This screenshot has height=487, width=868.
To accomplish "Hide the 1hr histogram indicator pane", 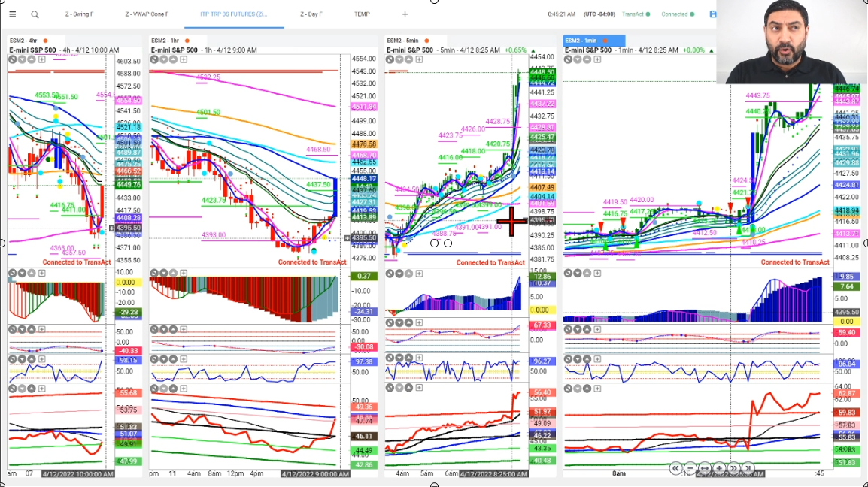I will click(154, 274).
